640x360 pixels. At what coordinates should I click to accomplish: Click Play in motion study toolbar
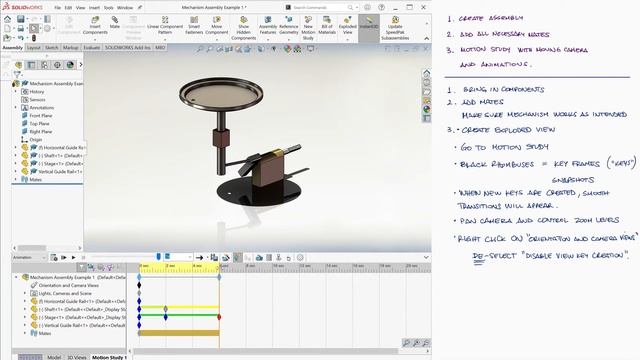pos(73,258)
